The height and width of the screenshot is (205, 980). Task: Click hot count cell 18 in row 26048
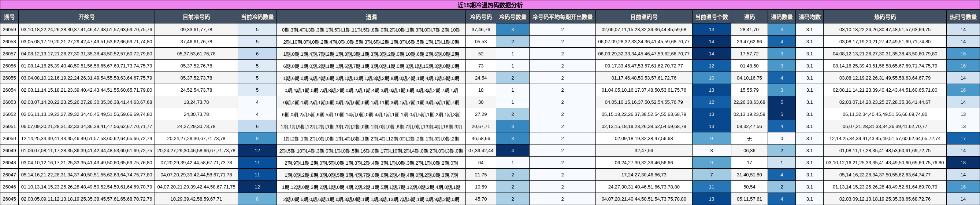click(x=963, y=163)
